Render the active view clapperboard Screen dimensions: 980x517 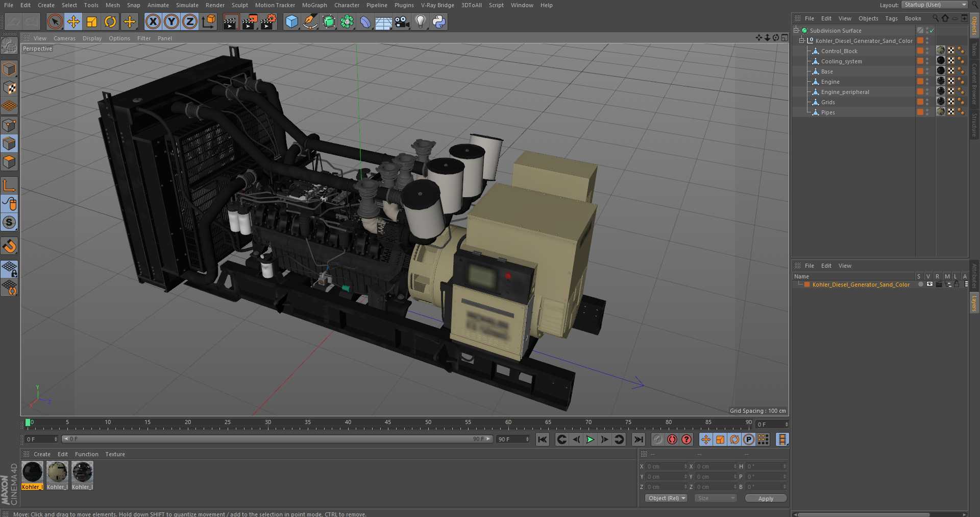[231, 21]
